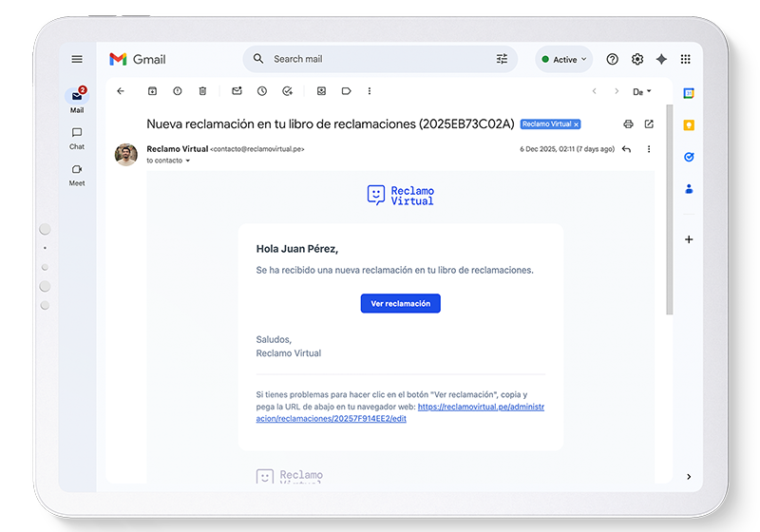The width and height of the screenshot is (760, 532).
Task: Open toolbar More options menu
Action: pyautogui.click(x=370, y=90)
